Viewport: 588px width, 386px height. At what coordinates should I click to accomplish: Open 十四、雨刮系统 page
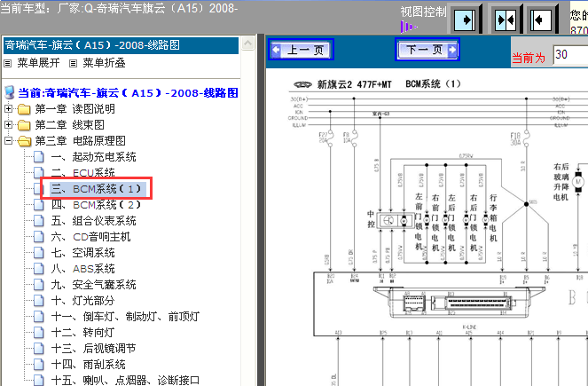88,364
